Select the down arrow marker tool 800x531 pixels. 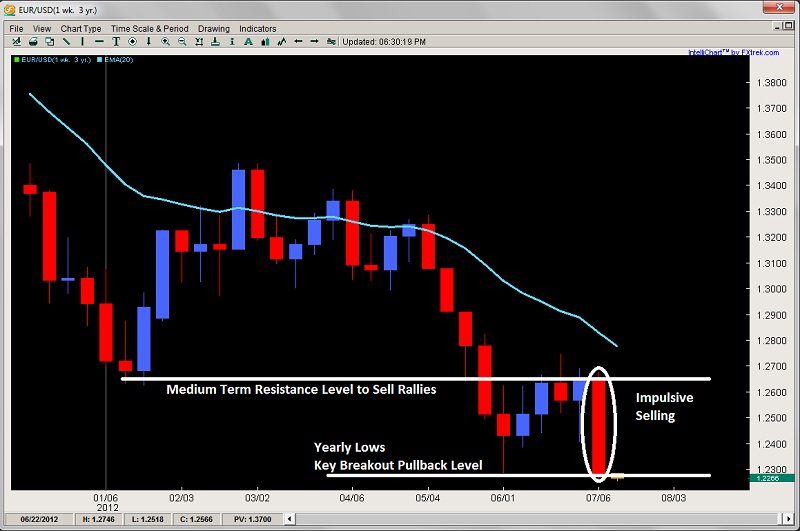[148, 41]
